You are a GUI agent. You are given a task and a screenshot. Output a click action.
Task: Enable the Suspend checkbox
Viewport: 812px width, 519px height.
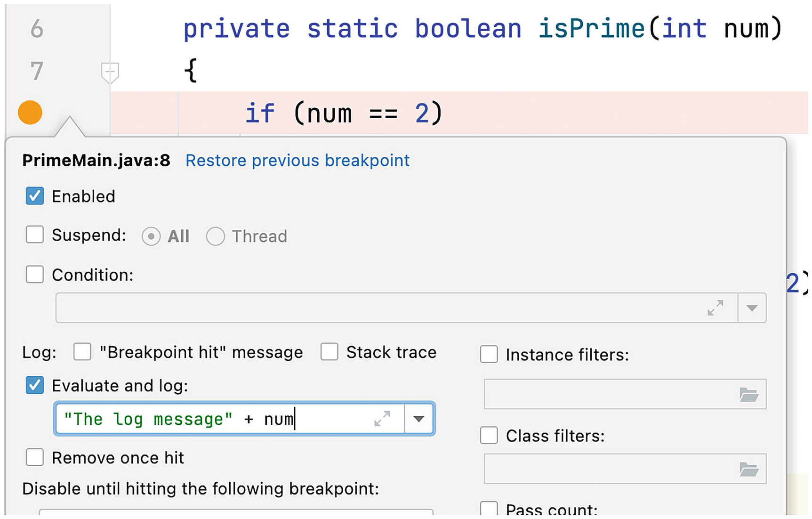coord(35,235)
